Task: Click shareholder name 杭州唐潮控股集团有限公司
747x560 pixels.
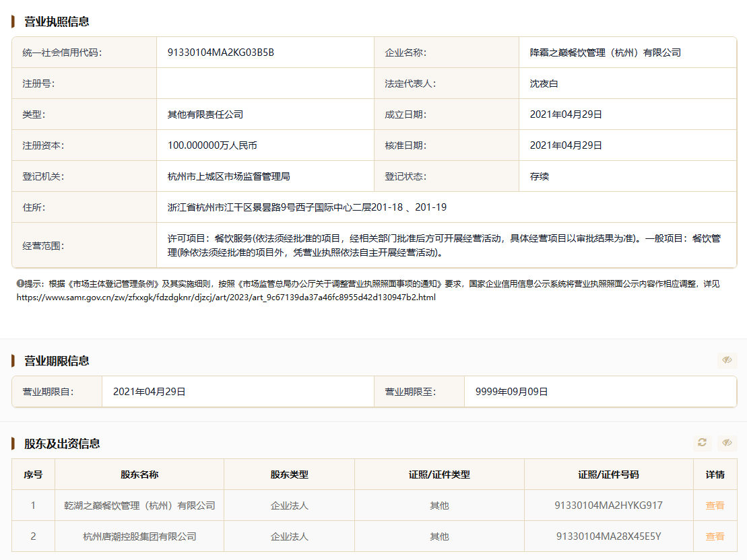Action: pos(139,536)
